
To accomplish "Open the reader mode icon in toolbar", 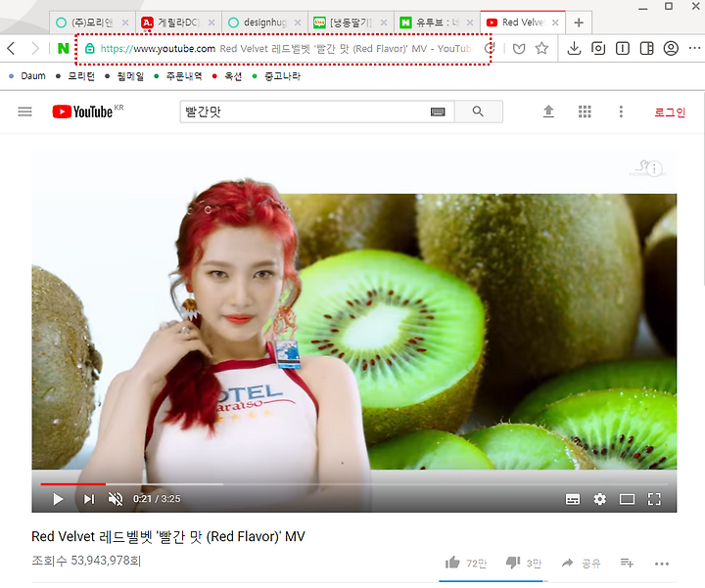I will pyautogui.click(x=623, y=48).
